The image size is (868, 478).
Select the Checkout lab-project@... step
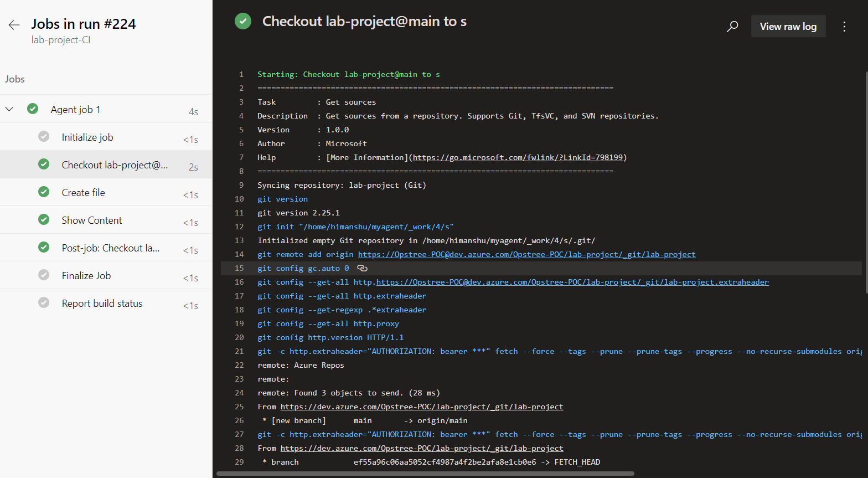pos(106,165)
